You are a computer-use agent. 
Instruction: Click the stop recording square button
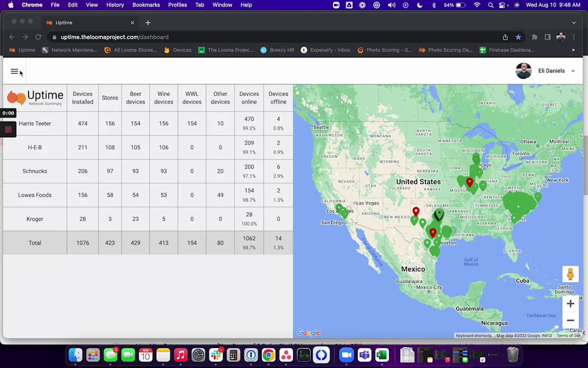point(8,129)
